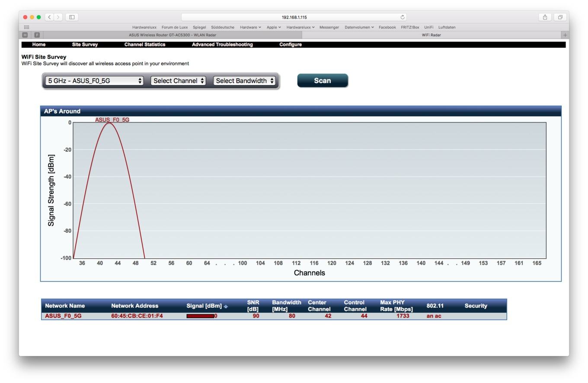Reload the page using the refresh icon
588x383 pixels.
pos(403,17)
